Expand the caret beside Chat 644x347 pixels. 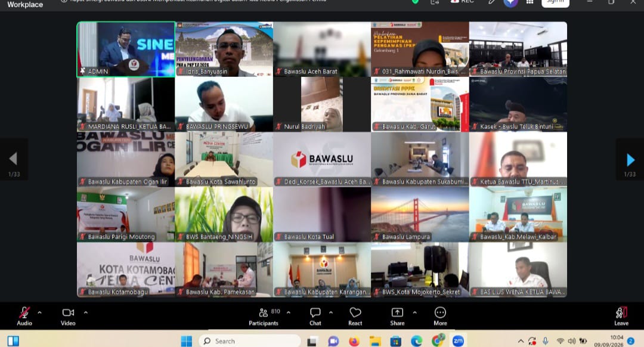[330, 312]
